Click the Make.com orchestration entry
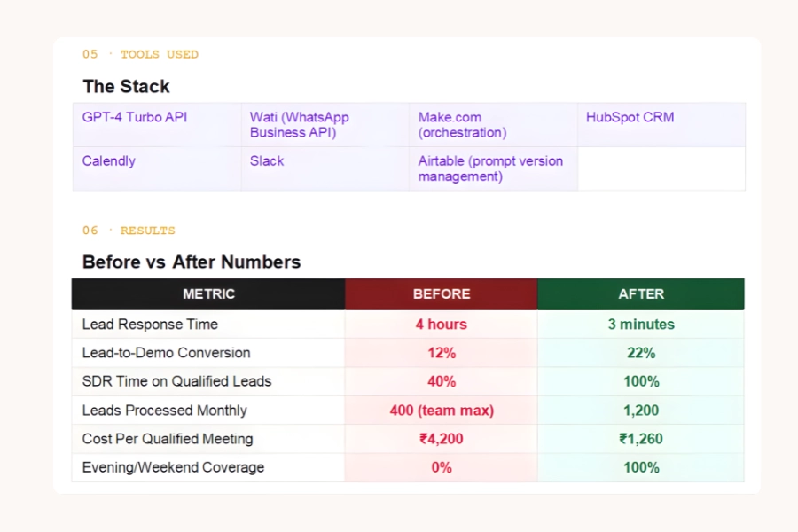Viewport: 798px width, 532px height. pyautogui.click(x=462, y=125)
